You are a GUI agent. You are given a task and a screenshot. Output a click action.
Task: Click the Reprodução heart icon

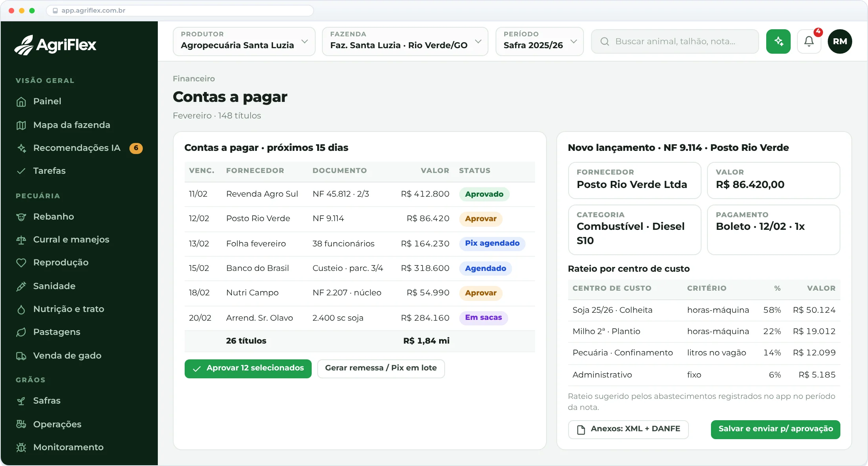(21, 263)
